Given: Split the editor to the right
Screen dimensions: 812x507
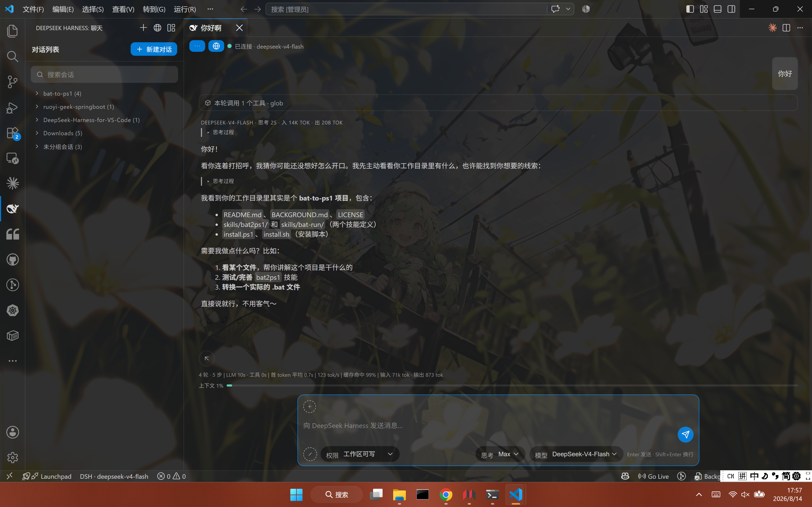Looking at the screenshot, I should (786, 28).
